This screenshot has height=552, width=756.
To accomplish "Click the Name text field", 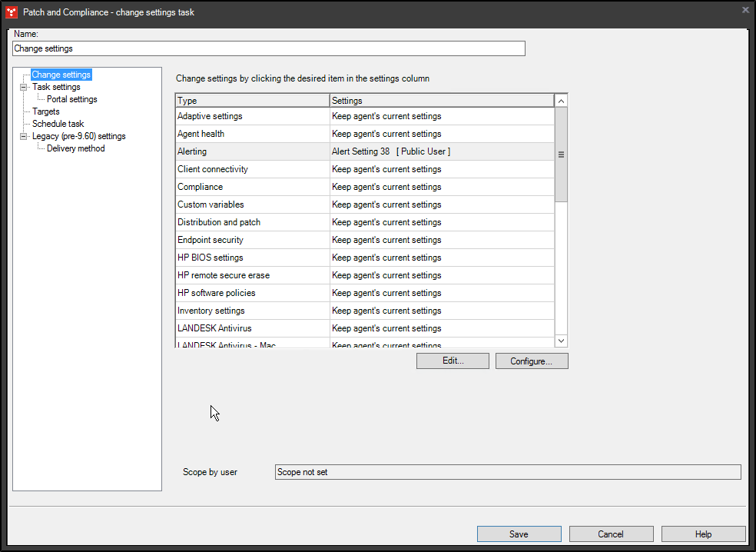I will [x=269, y=48].
